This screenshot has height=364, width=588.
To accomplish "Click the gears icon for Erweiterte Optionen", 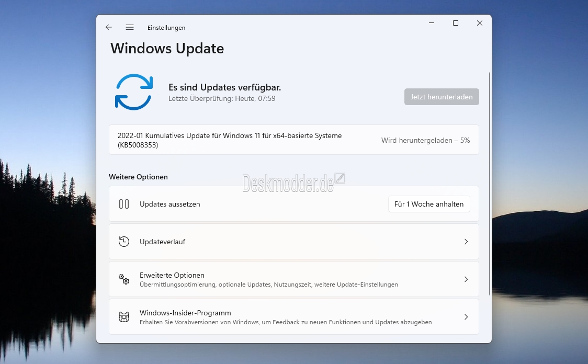I will (x=124, y=279).
